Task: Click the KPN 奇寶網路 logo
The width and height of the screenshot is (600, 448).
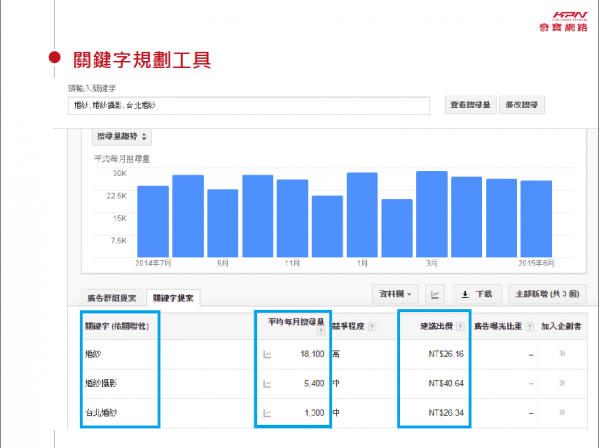Action: coord(564,21)
